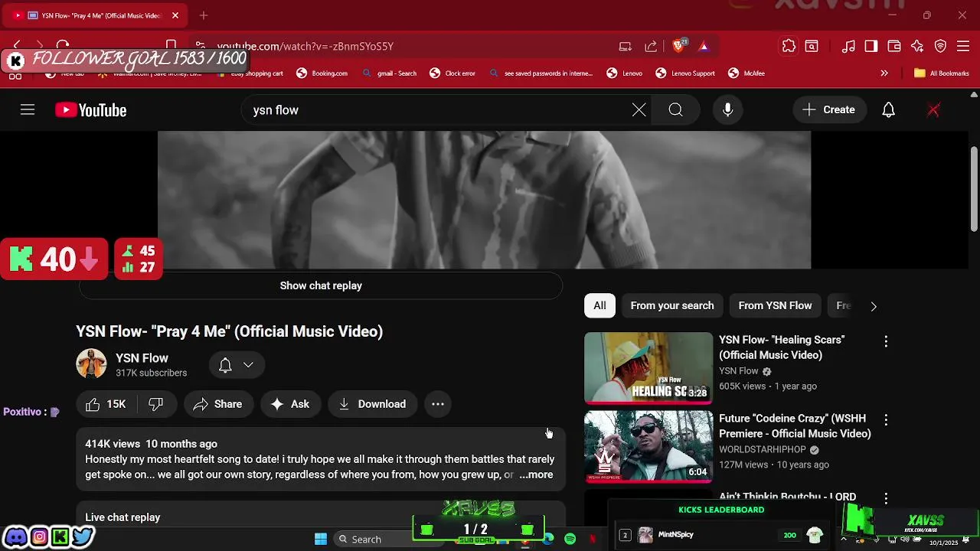Open a new browser tab

coord(204,15)
